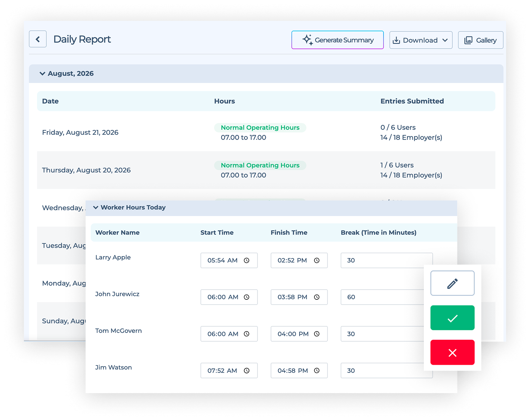Click the 1 / 6 Users entry
The height and width of the screenshot is (420, 530).
pos(397,165)
